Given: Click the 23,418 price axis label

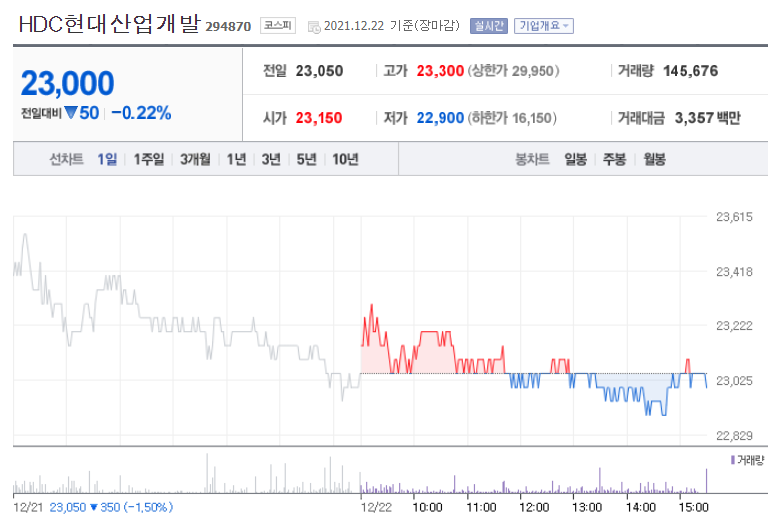Looking at the screenshot, I should coord(734,272).
